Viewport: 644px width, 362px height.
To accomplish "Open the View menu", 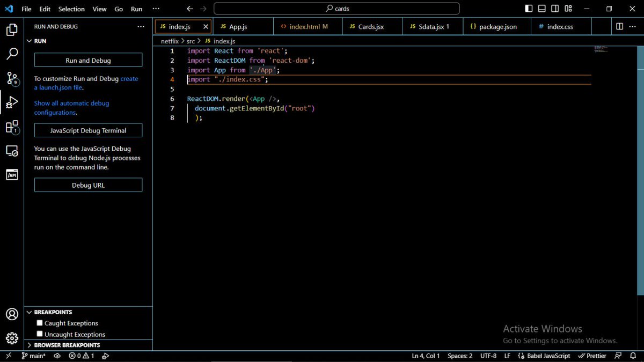I will (99, 9).
